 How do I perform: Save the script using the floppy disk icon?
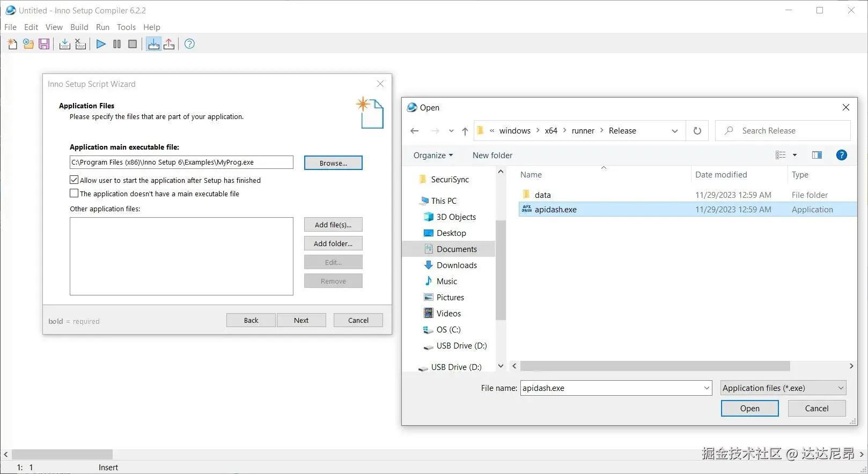click(x=44, y=44)
